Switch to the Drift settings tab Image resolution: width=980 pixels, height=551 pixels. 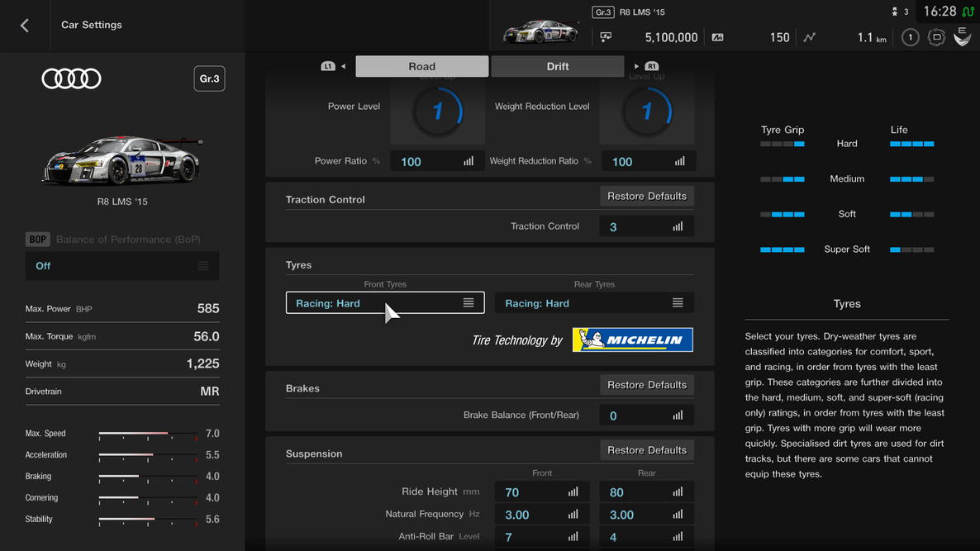558,66
